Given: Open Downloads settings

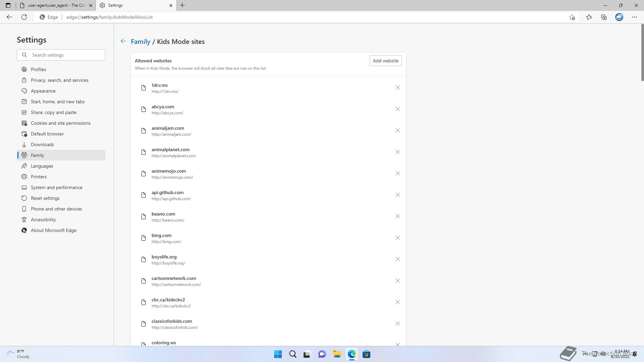Looking at the screenshot, I should point(61,144).
